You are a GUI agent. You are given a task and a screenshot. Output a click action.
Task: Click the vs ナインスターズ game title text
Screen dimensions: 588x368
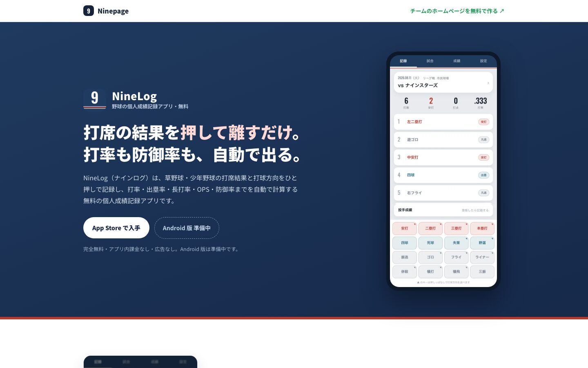coord(418,85)
